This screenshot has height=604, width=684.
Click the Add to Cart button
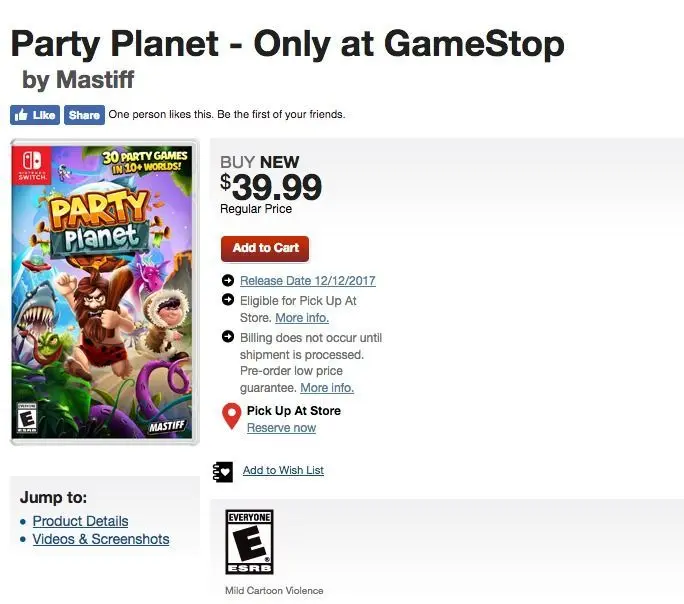coord(265,249)
